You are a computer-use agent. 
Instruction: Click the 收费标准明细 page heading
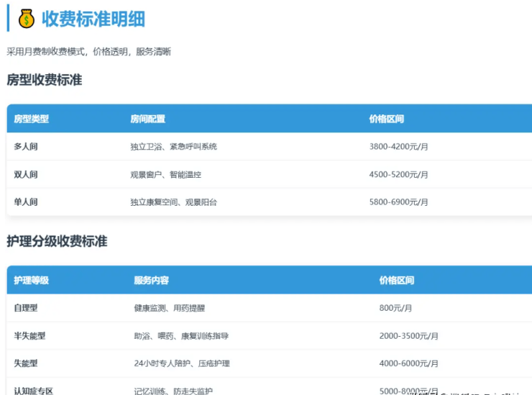pyautogui.click(x=93, y=19)
